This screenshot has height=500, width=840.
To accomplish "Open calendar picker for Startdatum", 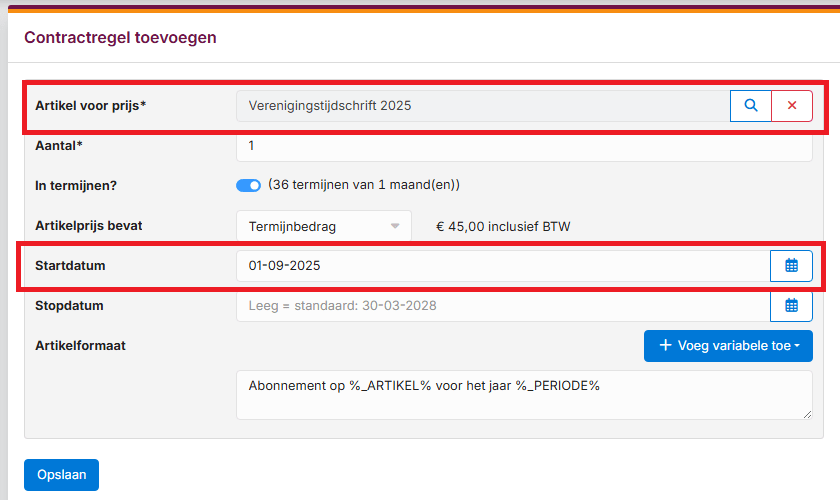I will point(791,265).
